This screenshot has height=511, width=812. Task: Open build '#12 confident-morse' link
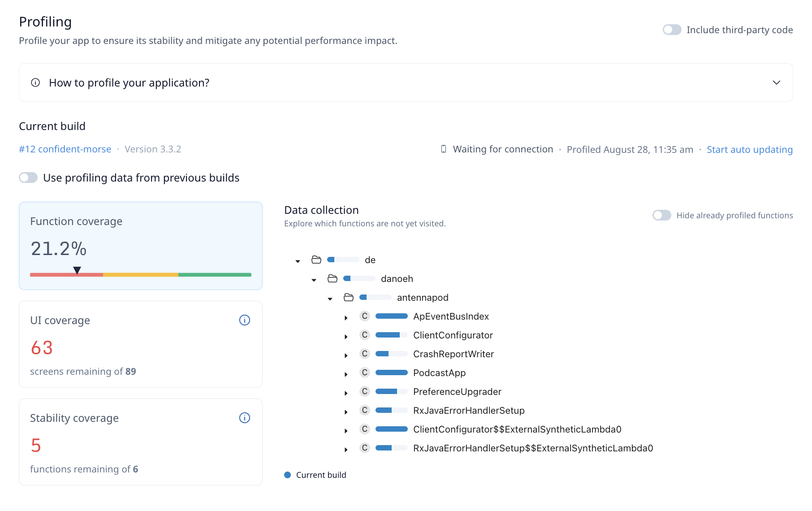point(65,149)
